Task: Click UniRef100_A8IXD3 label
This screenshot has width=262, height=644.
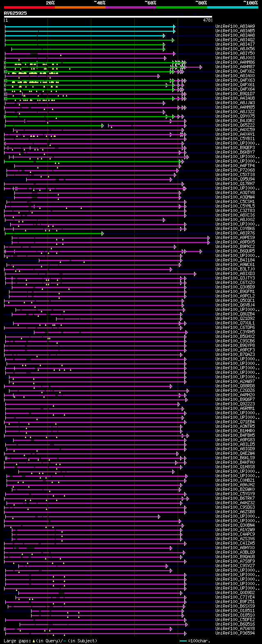Action: [235, 273]
